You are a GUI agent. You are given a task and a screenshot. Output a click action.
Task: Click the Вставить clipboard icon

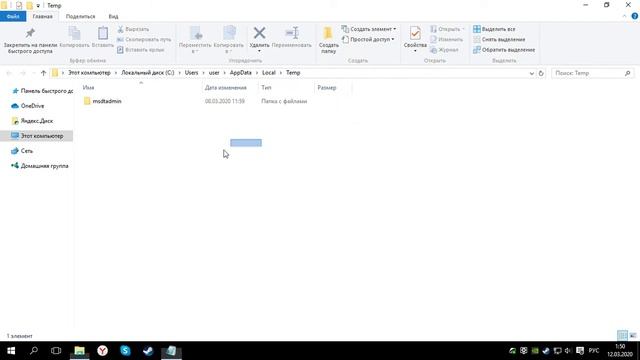[103, 33]
